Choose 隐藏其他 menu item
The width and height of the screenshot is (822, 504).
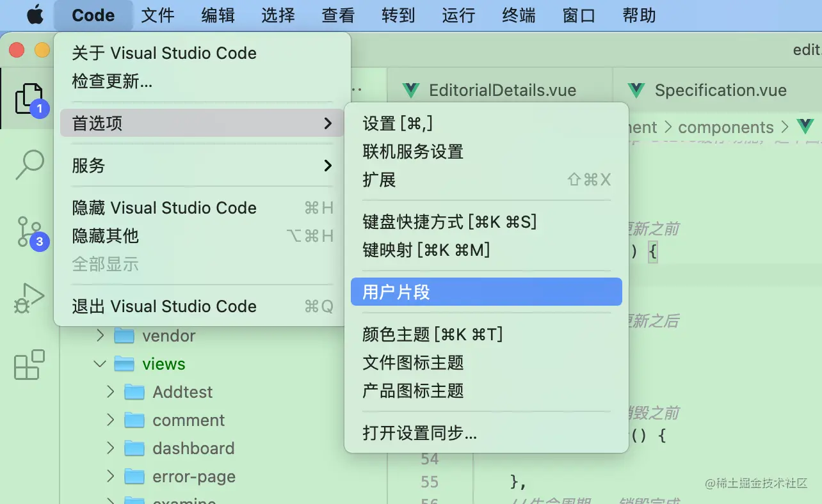tap(202, 236)
